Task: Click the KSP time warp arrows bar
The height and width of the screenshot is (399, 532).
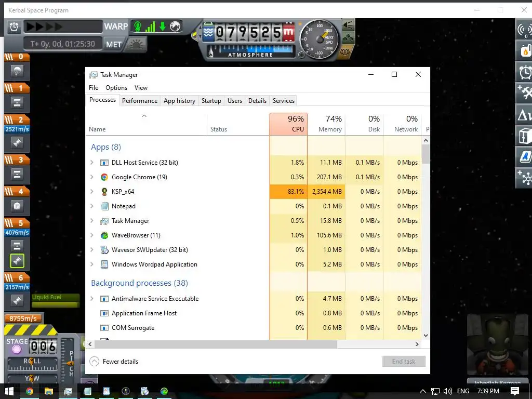Action: [x=63, y=27]
